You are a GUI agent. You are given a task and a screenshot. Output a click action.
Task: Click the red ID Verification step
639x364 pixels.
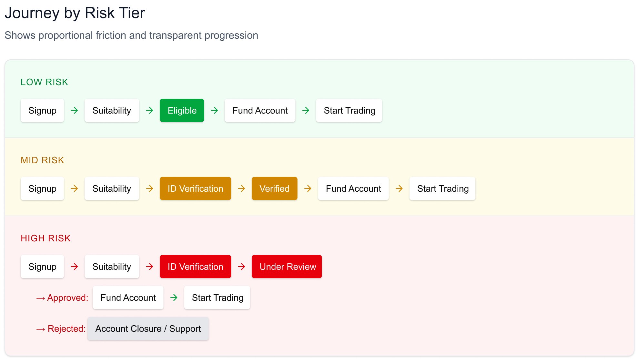pos(195,267)
